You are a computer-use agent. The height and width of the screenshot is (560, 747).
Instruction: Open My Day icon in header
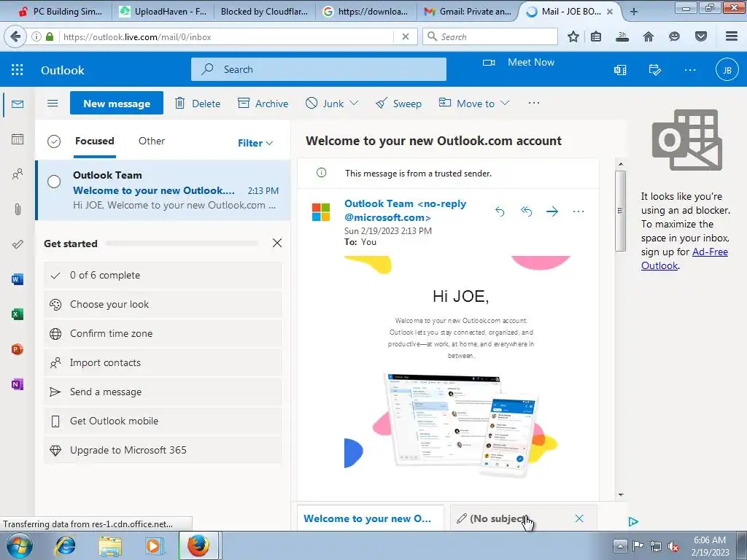click(x=655, y=70)
